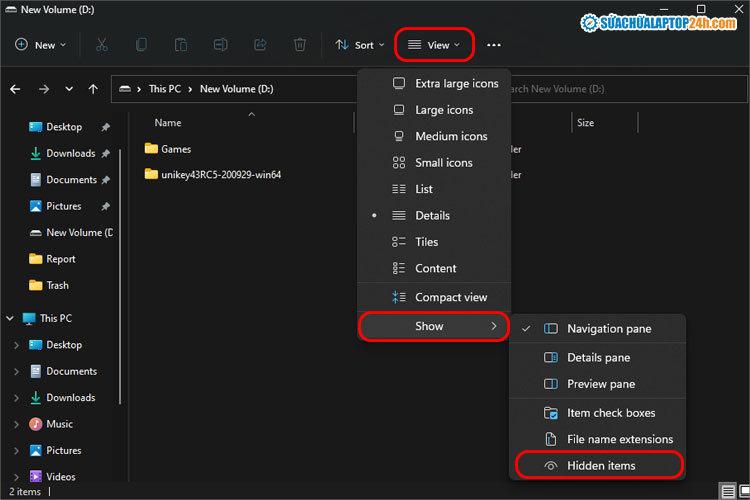Toggle Hidden items visibility
This screenshot has width=750, height=500.
click(599, 466)
